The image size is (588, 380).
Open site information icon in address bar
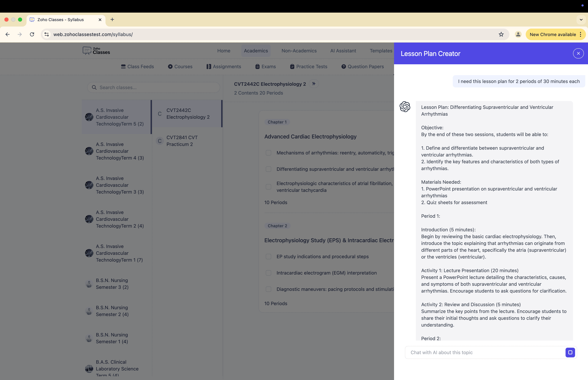(x=47, y=34)
